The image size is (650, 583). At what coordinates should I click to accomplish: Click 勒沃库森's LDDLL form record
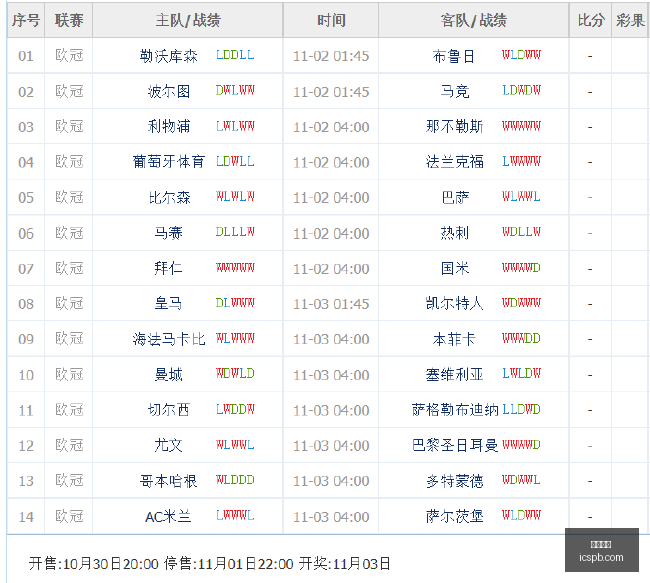click(235, 55)
